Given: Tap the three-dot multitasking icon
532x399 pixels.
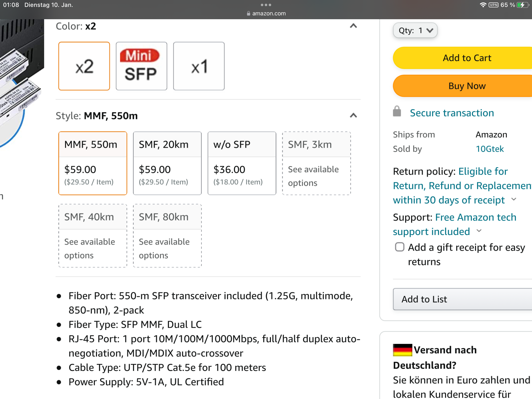Looking at the screenshot, I should pyautogui.click(x=266, y=5).
